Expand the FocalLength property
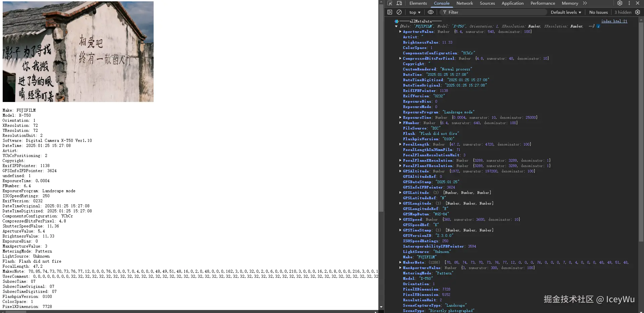This screenshot has height=313, width=644. (x=400, y=144)
